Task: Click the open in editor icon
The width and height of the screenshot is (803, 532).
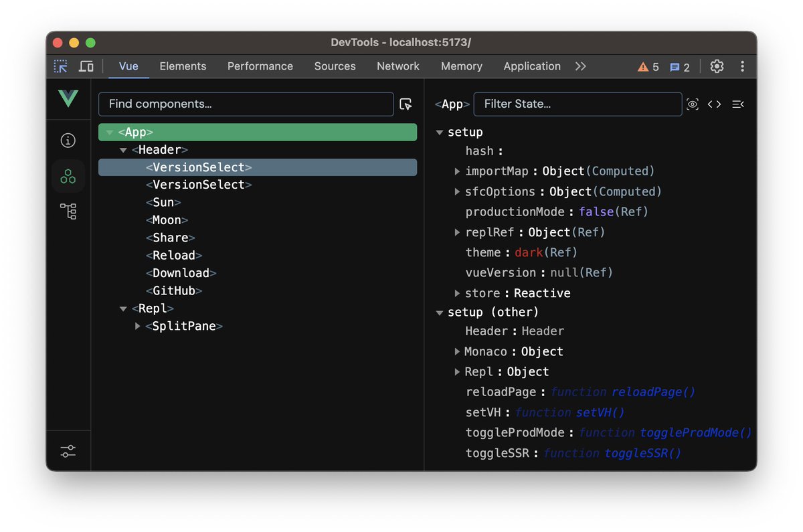Action: click(x=738, y=104)
